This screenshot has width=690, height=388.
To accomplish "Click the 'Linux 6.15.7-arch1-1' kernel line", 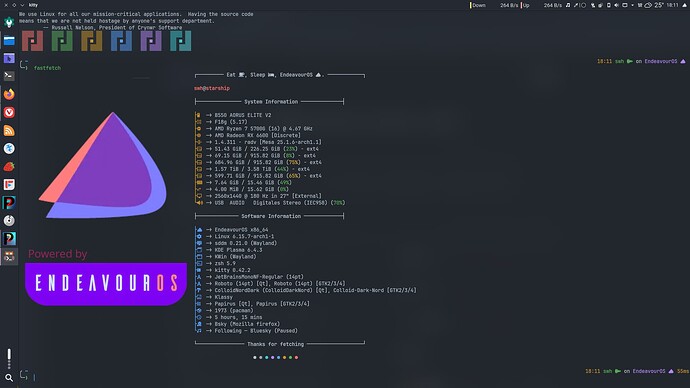I will coord(244,237).
